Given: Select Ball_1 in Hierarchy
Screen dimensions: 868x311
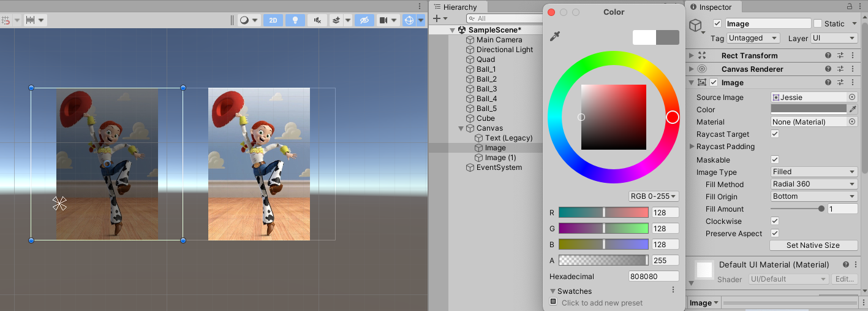Looking at the screenshot, I should point(486,69).
